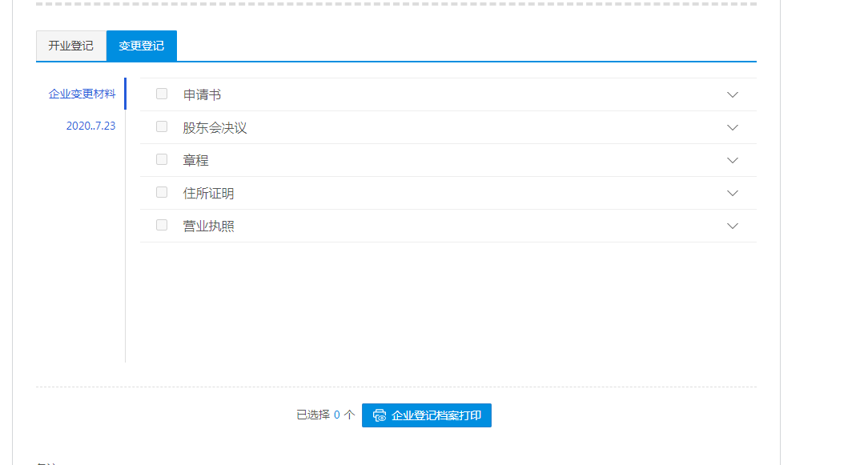
Task: Switch to the 开业登记 tab
Action: (x=70, y=46)
